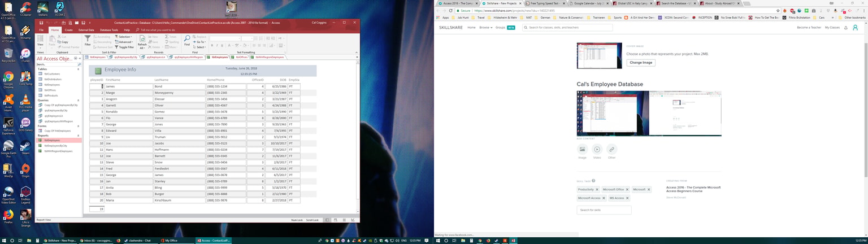Select qryEmployeesWitRegion in navigation pane
868x244 pixels.
59,121
